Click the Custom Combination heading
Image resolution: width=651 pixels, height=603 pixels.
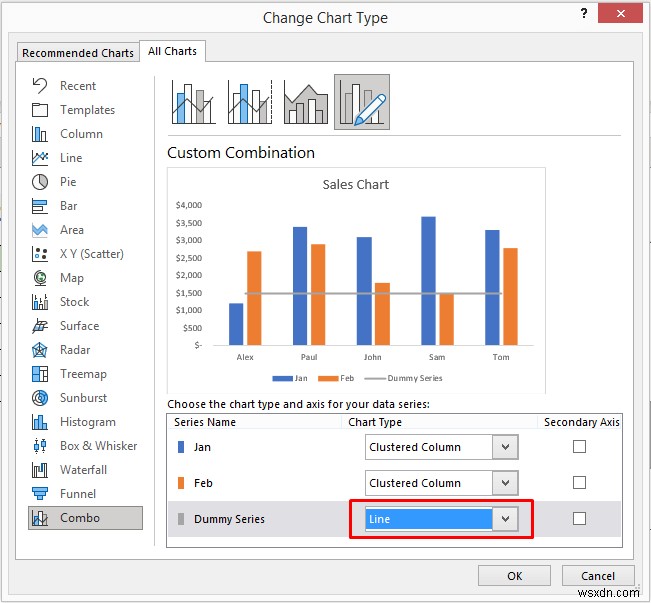click(241, 153)
